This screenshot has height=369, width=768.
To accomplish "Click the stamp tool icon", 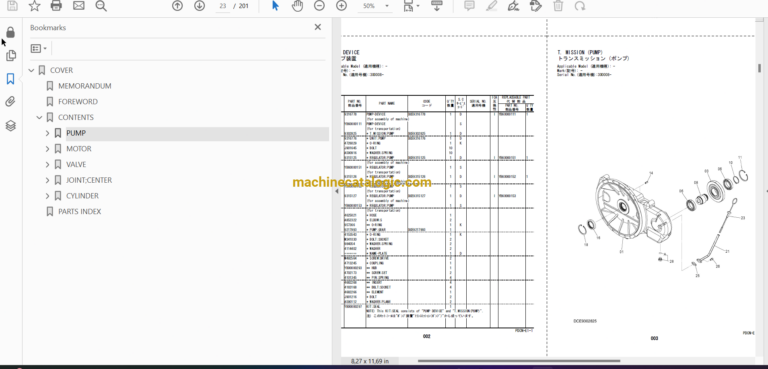I will click(x=536, y=6).
